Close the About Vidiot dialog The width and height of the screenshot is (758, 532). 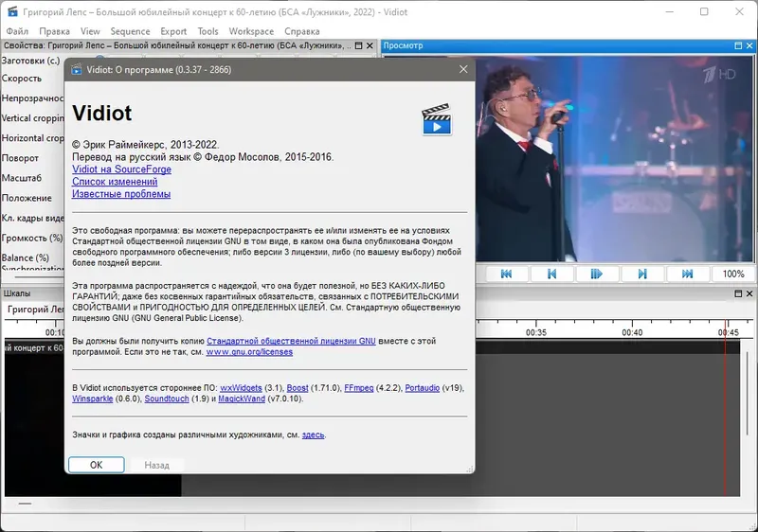(463, 69)
